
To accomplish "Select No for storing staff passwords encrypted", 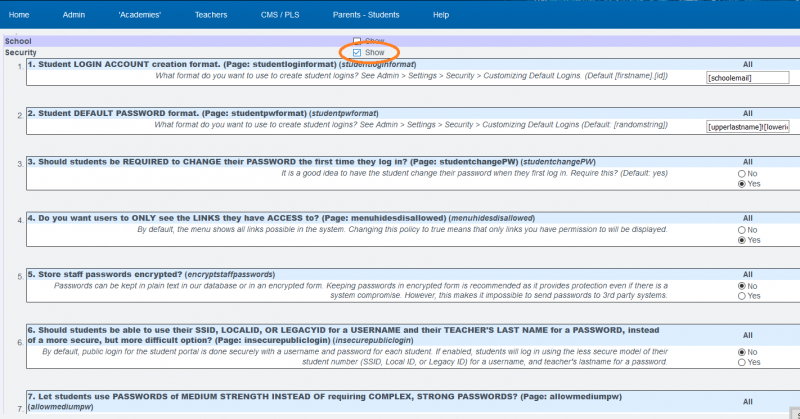I will pyautogui.click(x=741, y=285).
